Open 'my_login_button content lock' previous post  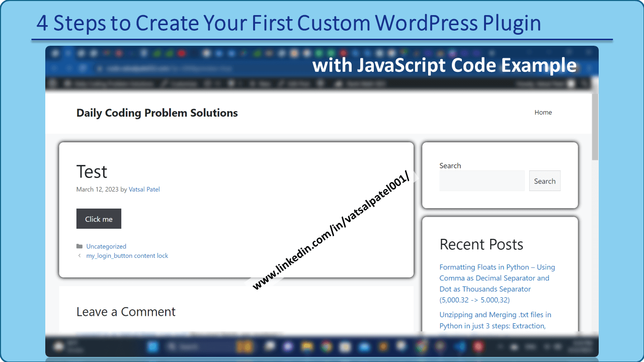127,256
